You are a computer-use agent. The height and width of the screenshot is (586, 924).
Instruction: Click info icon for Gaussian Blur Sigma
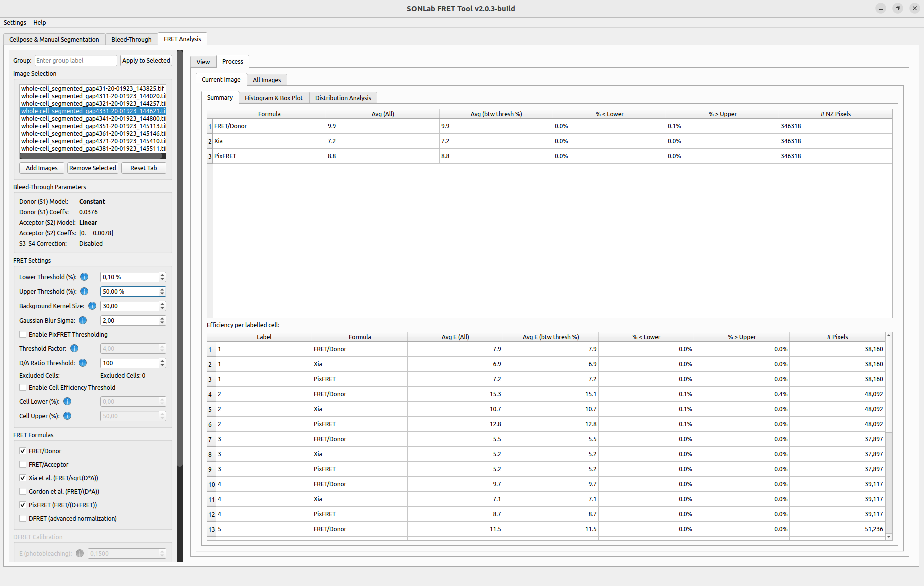(x=83, y=320)
